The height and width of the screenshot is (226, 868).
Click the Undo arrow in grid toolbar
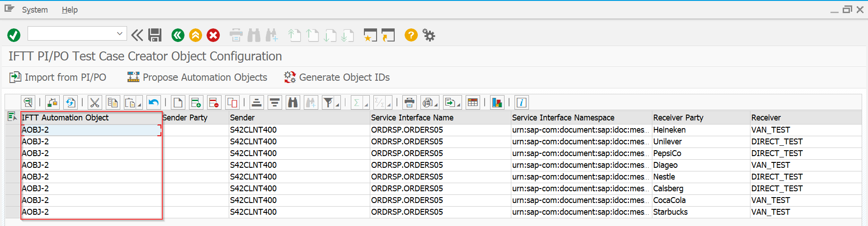point(154,103)
